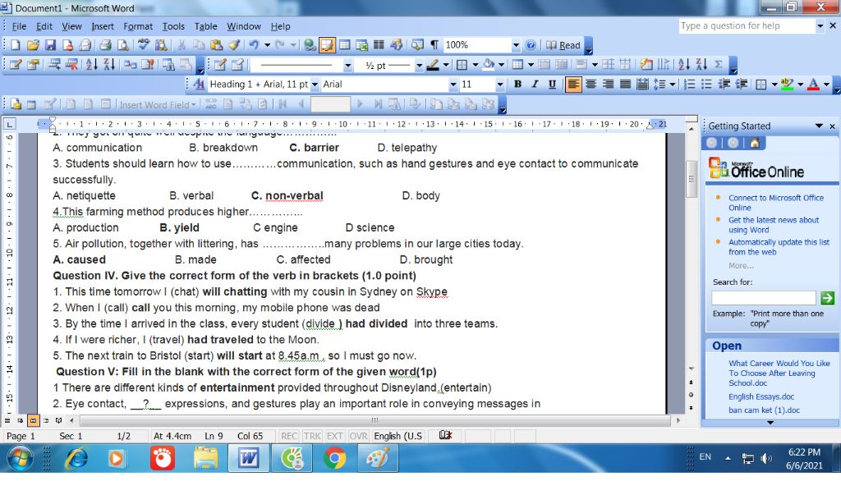
Task: Open Mail Merge main document setup
Action: 16,104
